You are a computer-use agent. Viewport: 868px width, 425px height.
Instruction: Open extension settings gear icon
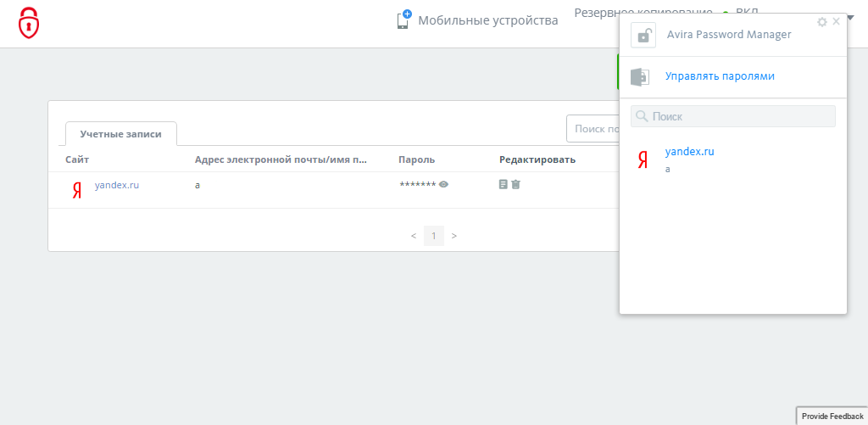pos(822,21)
